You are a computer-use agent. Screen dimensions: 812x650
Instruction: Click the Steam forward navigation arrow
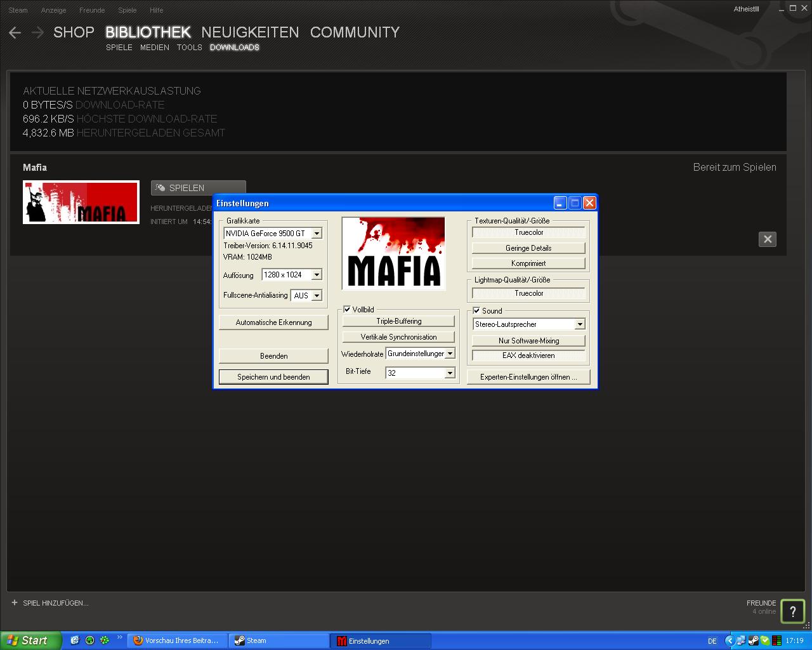(x=37, y=32)
